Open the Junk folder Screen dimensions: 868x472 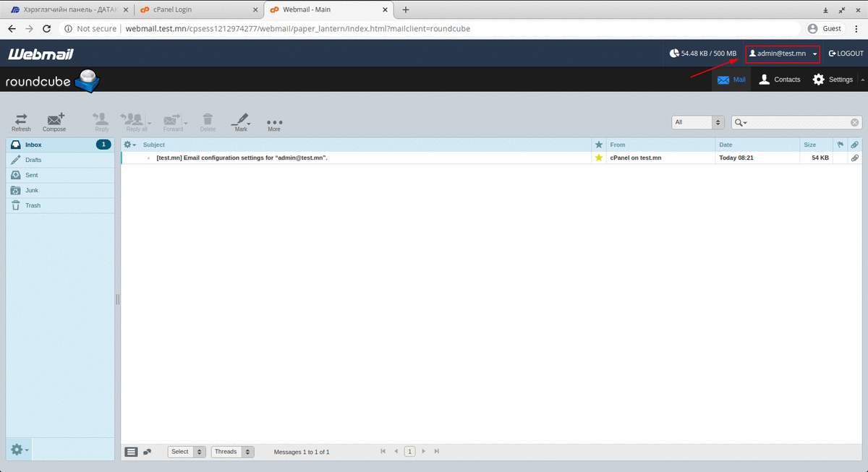60,190
